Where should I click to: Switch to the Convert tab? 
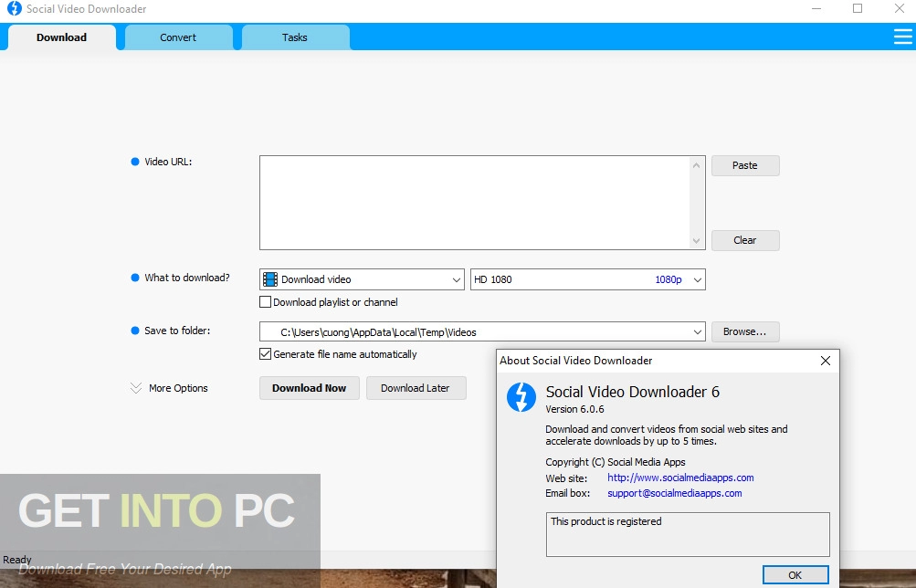pos(178,37)
